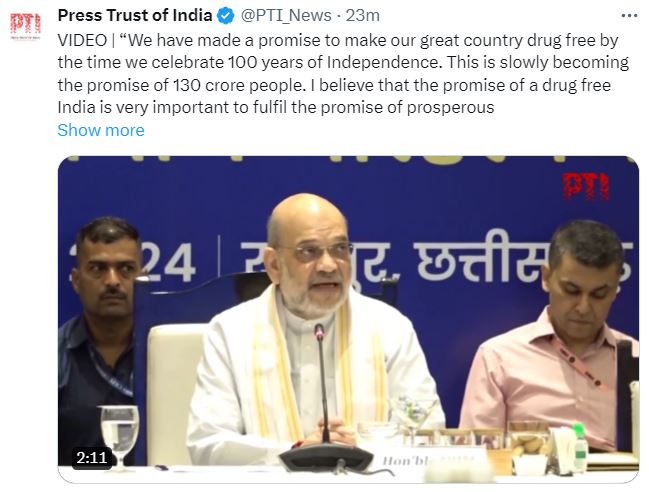The image size is (649, 492).
Task: Click the green-capped water bottle
Action: (x=580, y=447)
